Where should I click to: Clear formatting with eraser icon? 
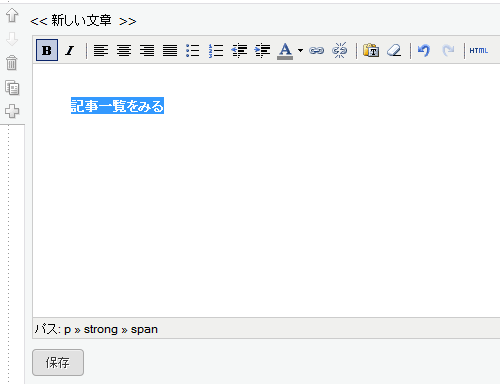click(394, 50)
